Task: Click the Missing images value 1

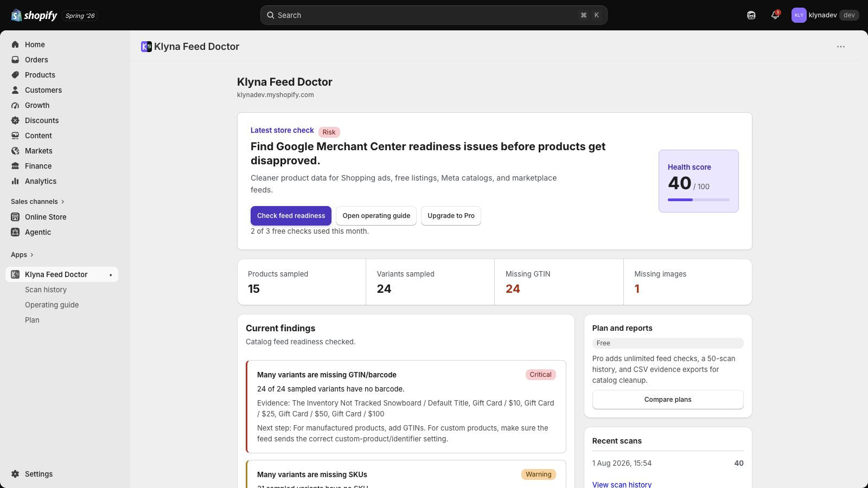Action: (x=637, y=289)
